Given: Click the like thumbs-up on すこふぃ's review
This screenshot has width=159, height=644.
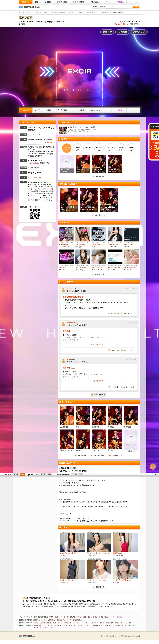Looking at the screenshot, I should coord(109,313).
